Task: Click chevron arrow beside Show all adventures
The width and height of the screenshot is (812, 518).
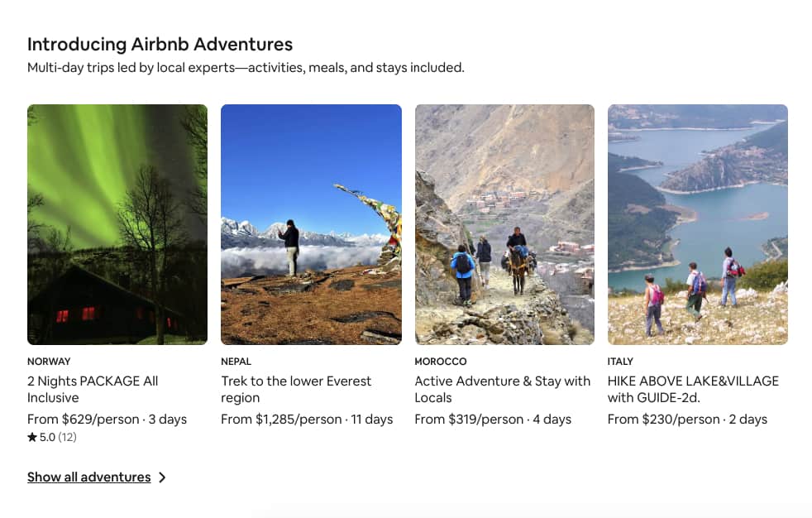Action: coord(162,477)
